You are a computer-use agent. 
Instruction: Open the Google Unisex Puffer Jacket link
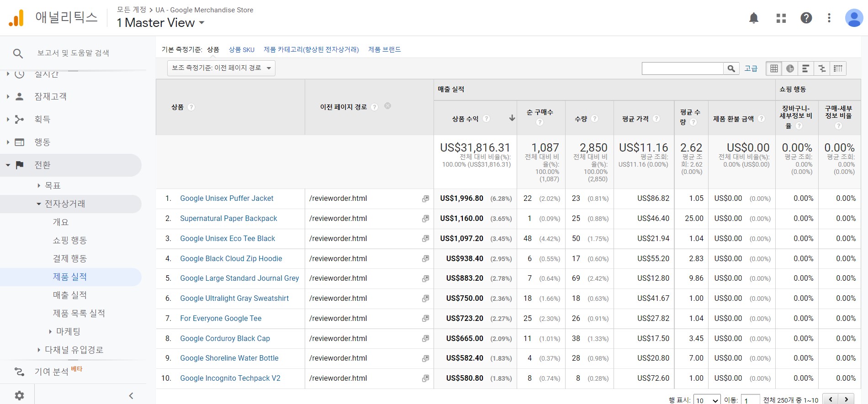coord(227,199)
